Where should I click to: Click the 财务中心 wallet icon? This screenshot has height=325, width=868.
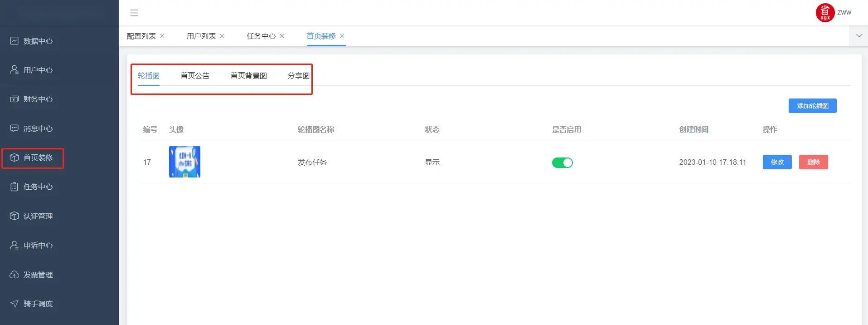(x=15, y=99)
